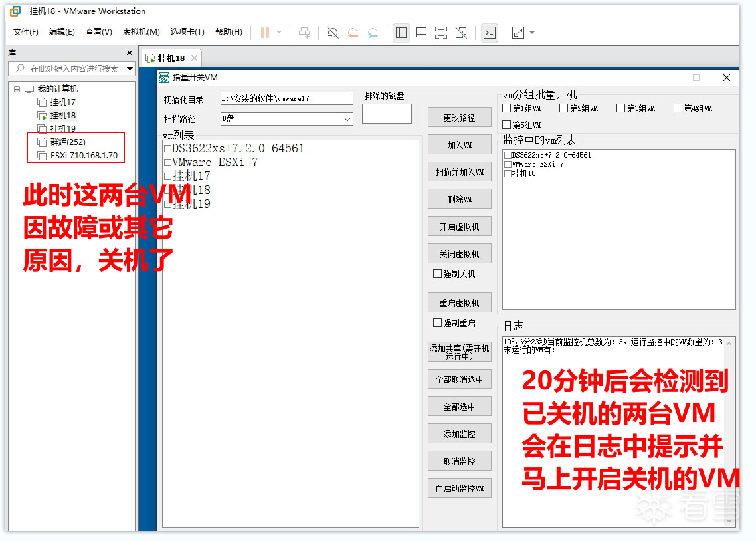This screenshot has width=756, height=541.
Task: Click the 删除VM button
Action: point(460,199)
